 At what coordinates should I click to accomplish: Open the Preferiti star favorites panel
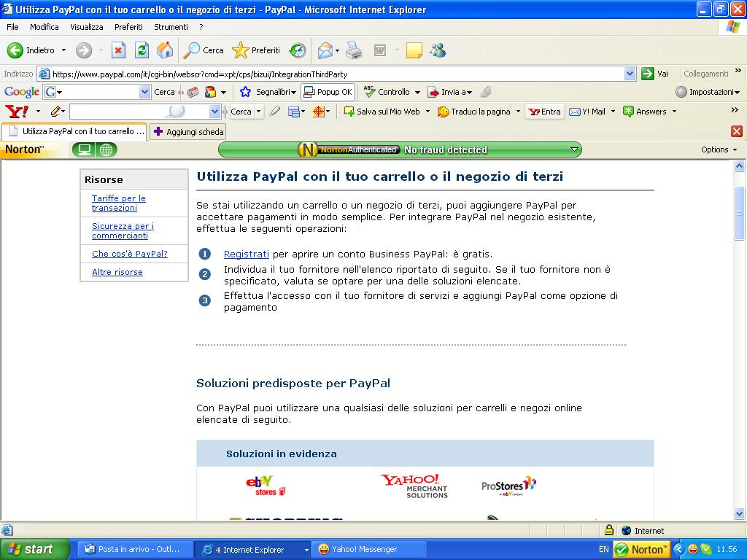coord(256,50)
